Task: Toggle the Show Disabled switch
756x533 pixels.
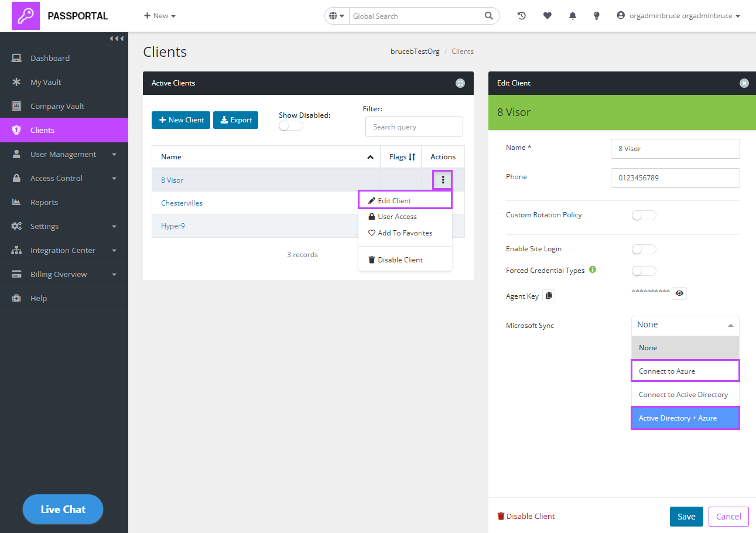Action: [x=291, y=126]
